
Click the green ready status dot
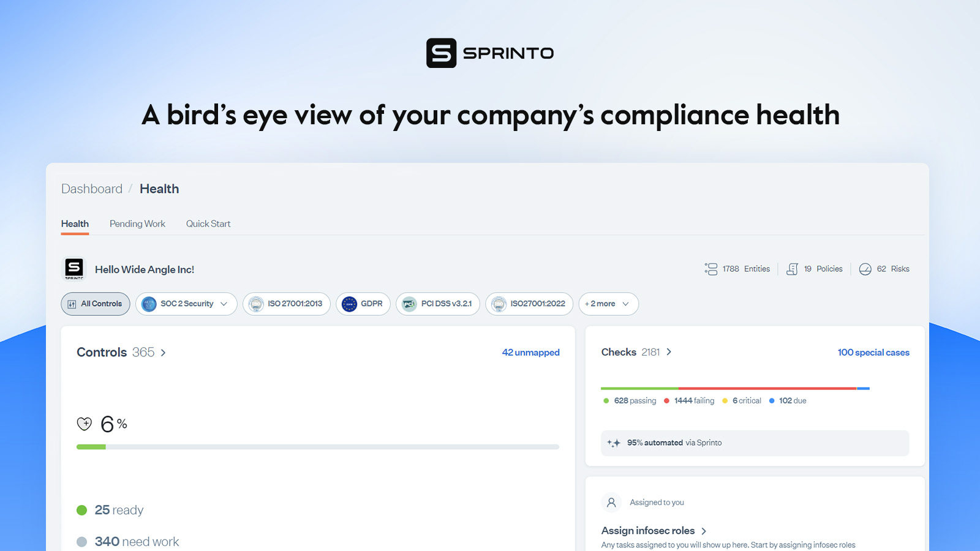(81, 510)
